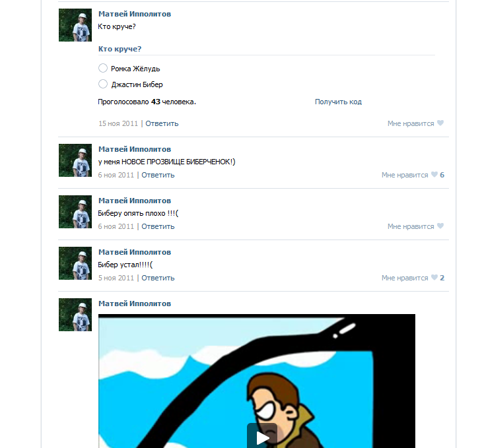The width and height of the screenshot is (482, 448).
Task: Open avatar beside the video post
Action: (75, 315)
